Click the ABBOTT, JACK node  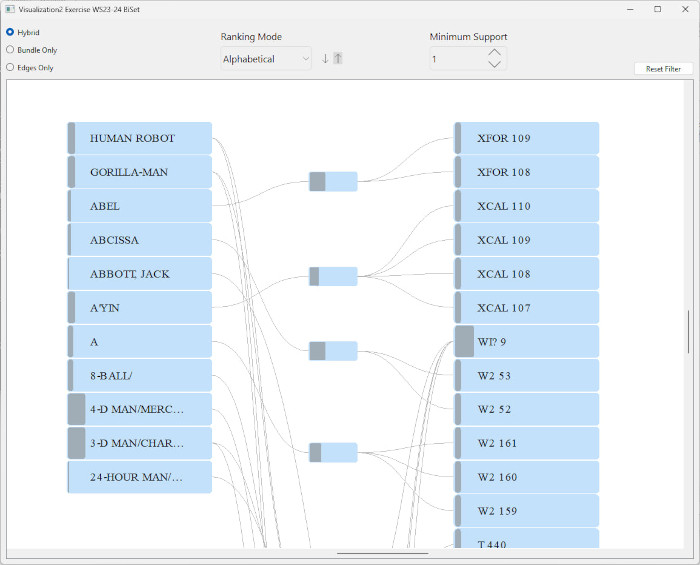click(140, 274)
